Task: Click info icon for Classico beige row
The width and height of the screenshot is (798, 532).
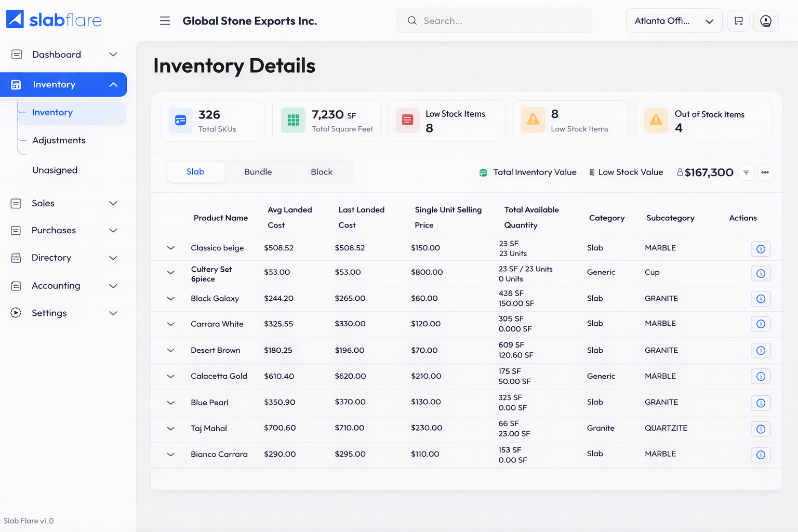Action: pyautogui.click(x=761, y=249)
